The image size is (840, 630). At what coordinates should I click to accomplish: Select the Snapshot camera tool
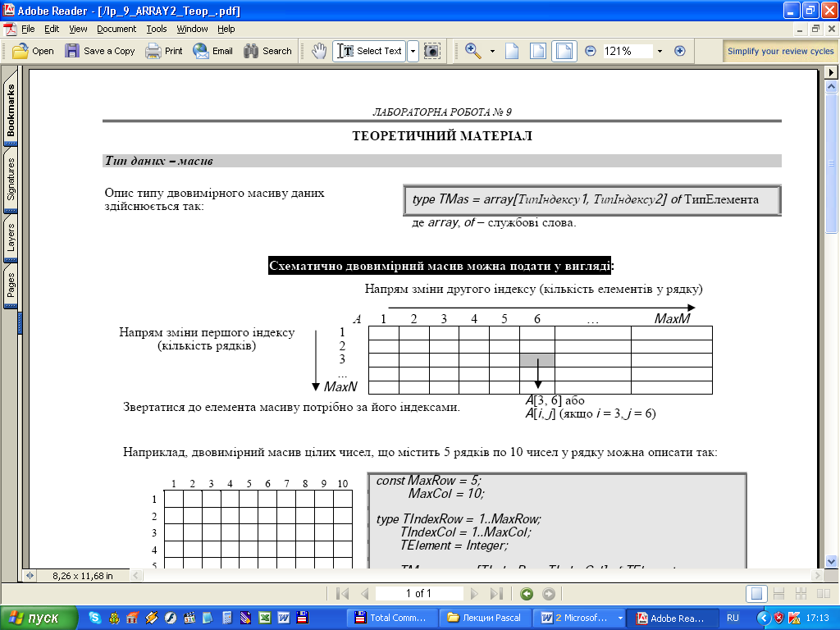pyautogui.click(x=431, y=51)
